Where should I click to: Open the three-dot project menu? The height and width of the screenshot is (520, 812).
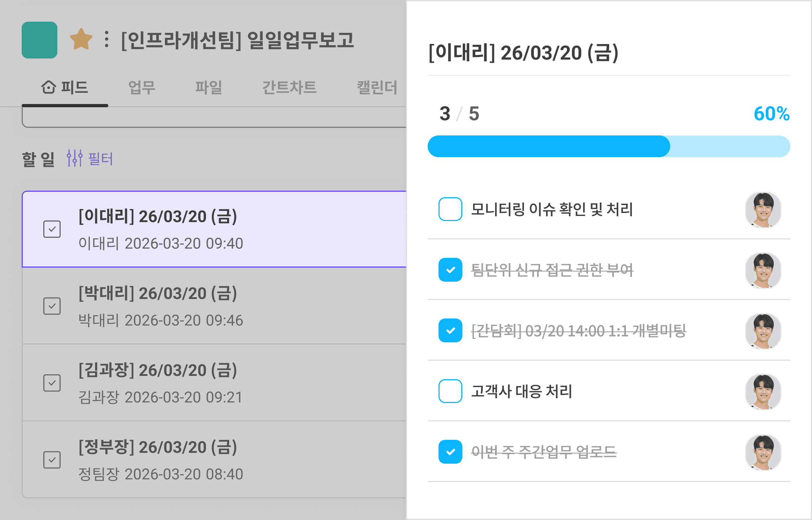tap(106, 39)
